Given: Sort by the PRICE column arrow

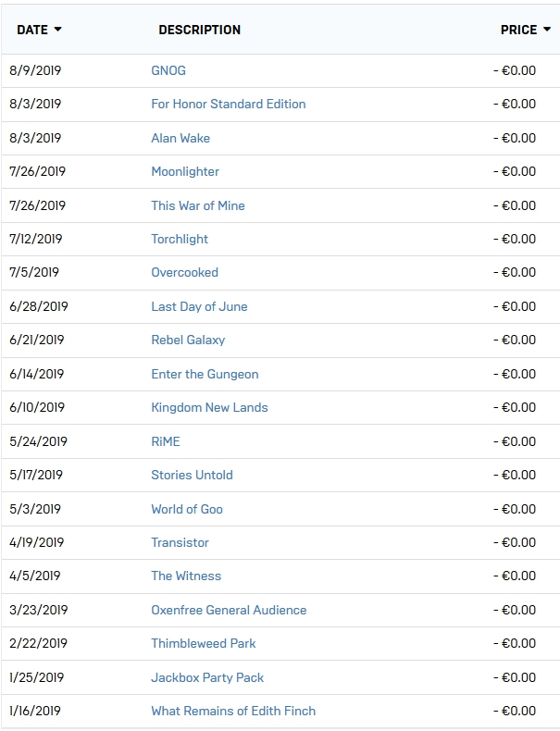Looking at the screenshot, I should click(x=547, y=30).
